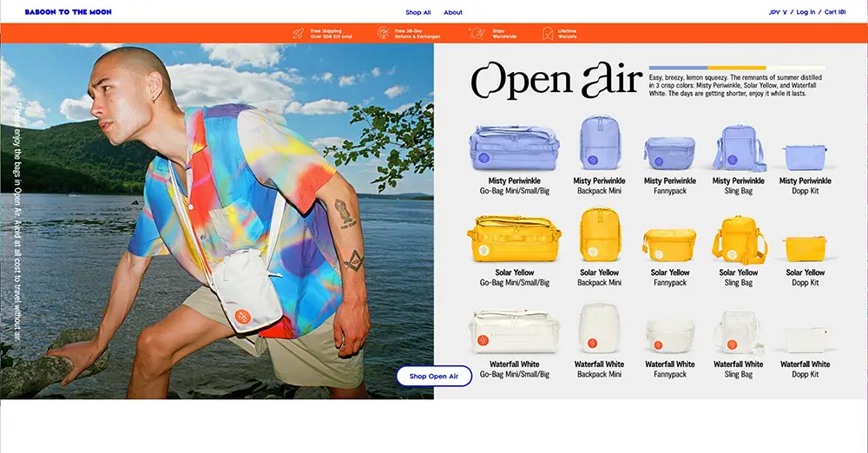Choose the Solar Yellow Fannypack image
The height and width of the screenshot is (453, 868).
670,245
